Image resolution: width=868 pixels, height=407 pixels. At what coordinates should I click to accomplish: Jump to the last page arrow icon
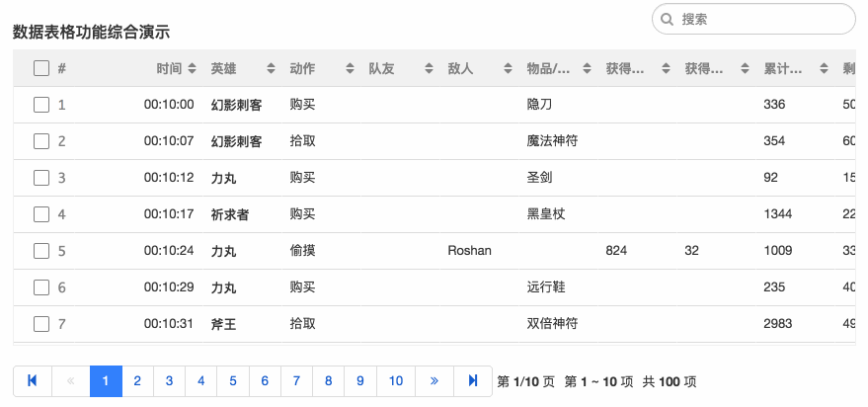pos(473,380)
